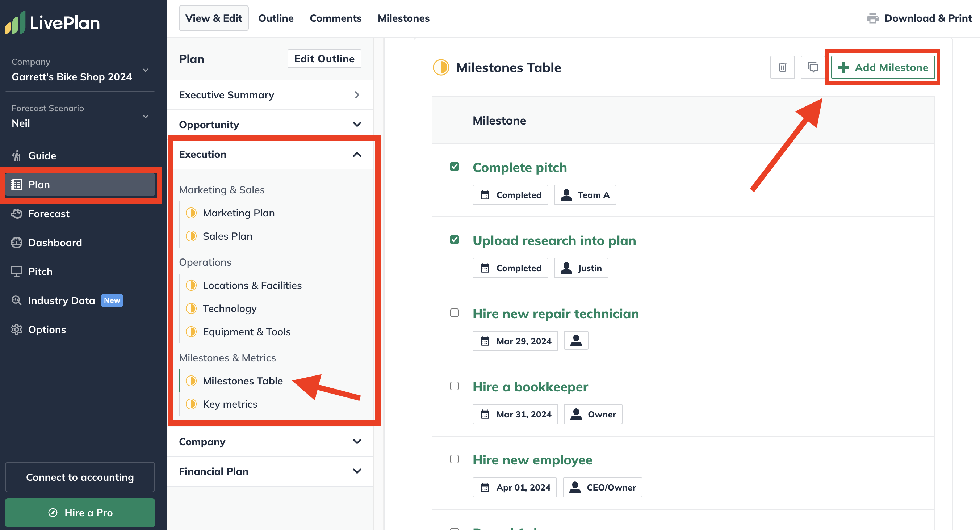Click Connect to accounting
Image resolution: width=980 pixels, height=530 pixels.
pyautogui.click(x=80, y=477)
